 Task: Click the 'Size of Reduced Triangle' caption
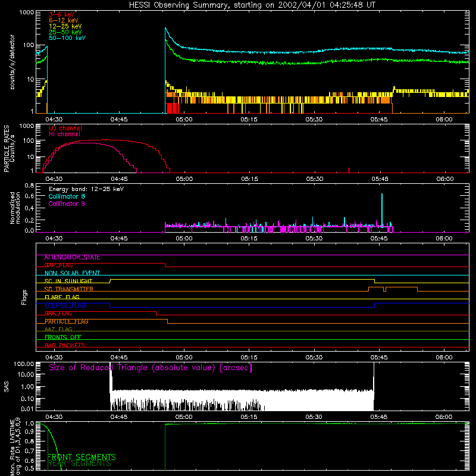coord(151,368)
